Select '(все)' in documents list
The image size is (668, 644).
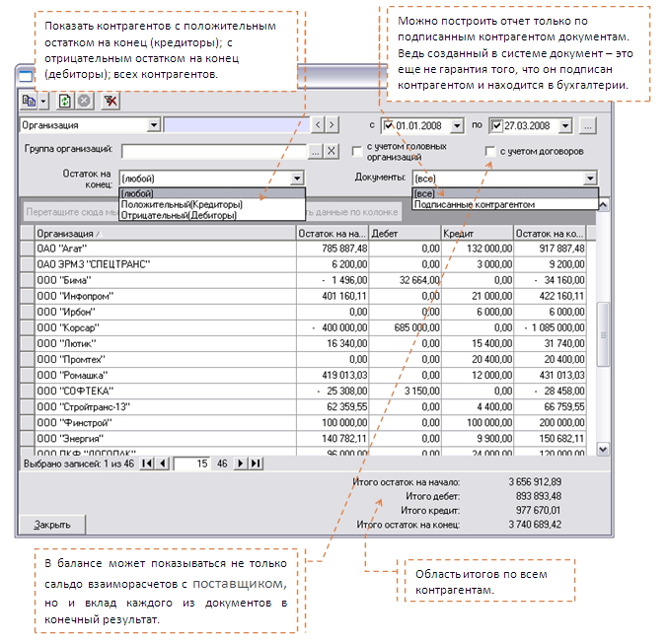[505, 193]
